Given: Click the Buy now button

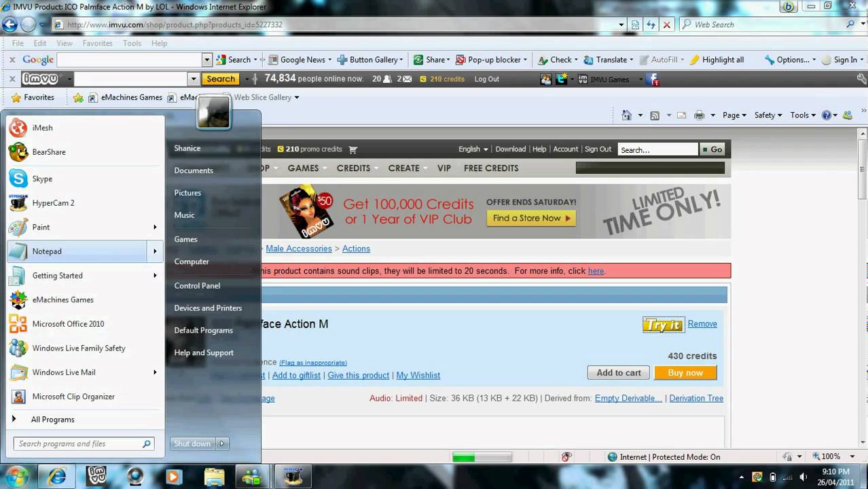Looking at the screenshot, I should (685, 373).
